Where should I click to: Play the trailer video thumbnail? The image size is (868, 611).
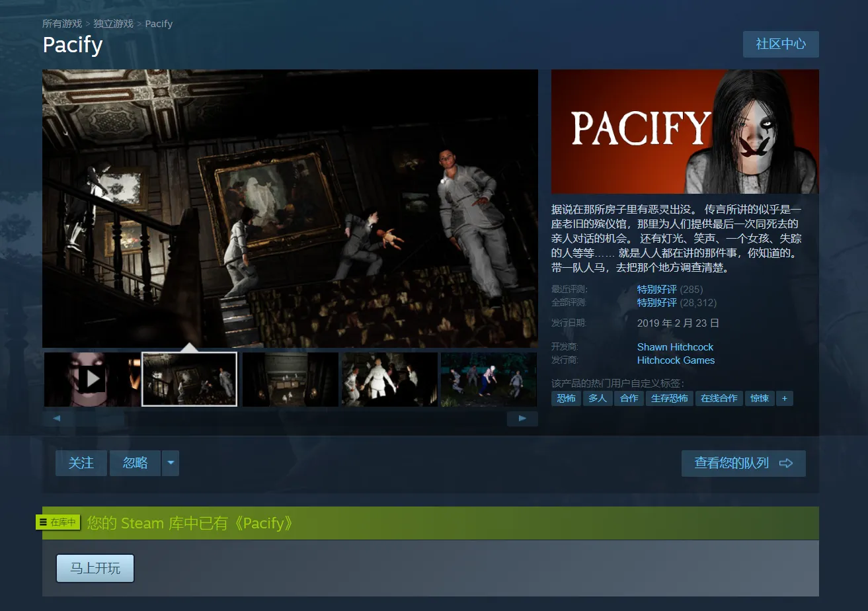click(x=92, y=380)
